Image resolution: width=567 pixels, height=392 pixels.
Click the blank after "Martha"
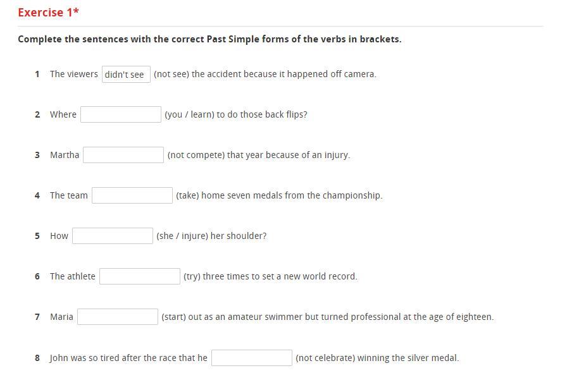click(x=123, y=155)
